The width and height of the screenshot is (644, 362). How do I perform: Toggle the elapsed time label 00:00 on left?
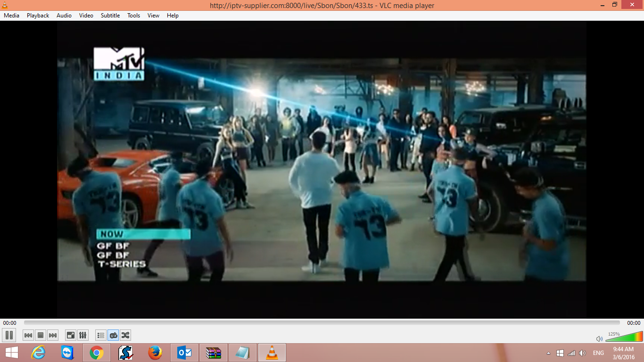(9, 323)
